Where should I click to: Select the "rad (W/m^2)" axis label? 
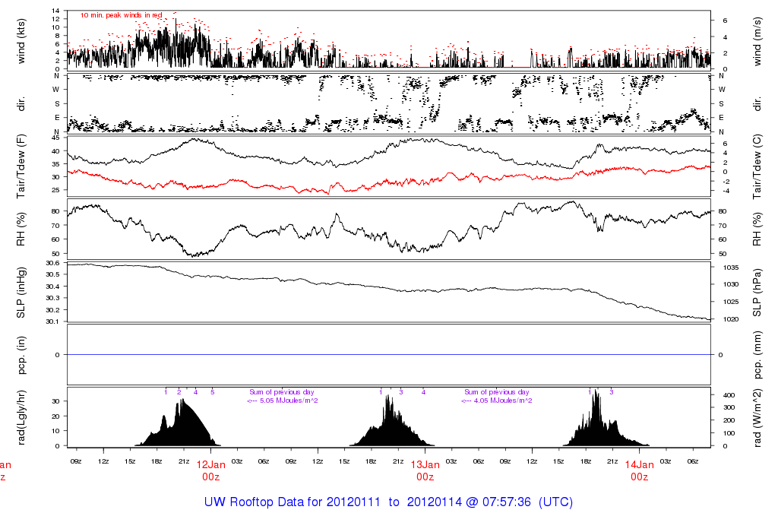[757, 417]
